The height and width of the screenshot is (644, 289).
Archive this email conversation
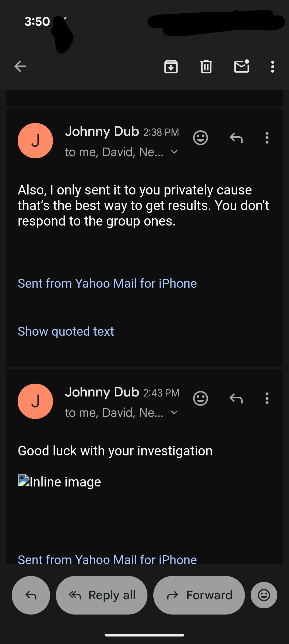(171, 66)
